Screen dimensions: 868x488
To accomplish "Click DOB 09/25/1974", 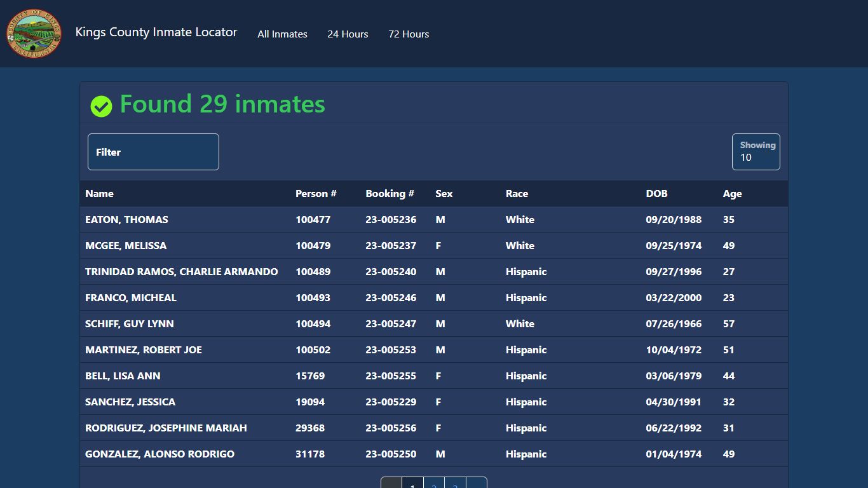I will click(674, 246).
